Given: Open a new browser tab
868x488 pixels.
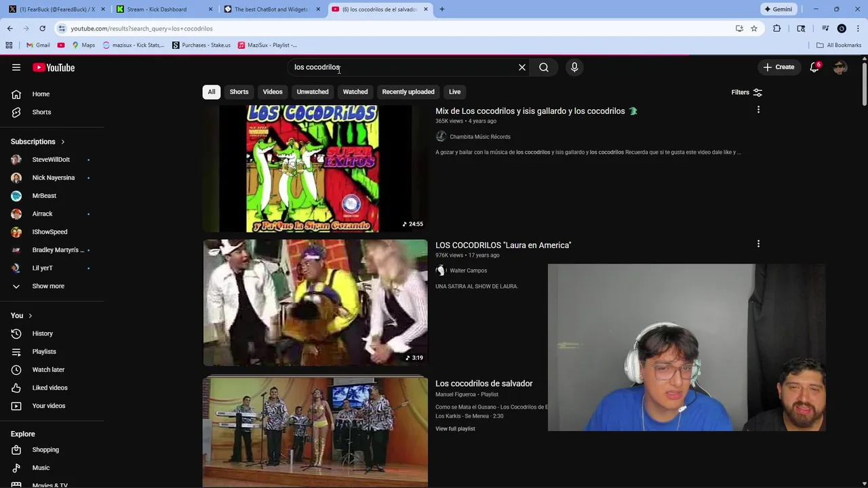Looking at the screenshot, I should click(442, 9).
